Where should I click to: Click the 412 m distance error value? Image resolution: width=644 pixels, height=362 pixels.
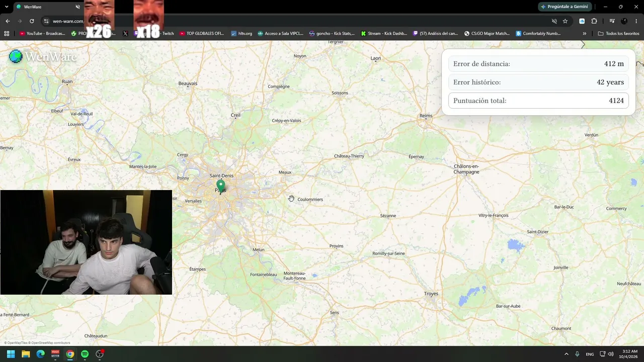614,64
